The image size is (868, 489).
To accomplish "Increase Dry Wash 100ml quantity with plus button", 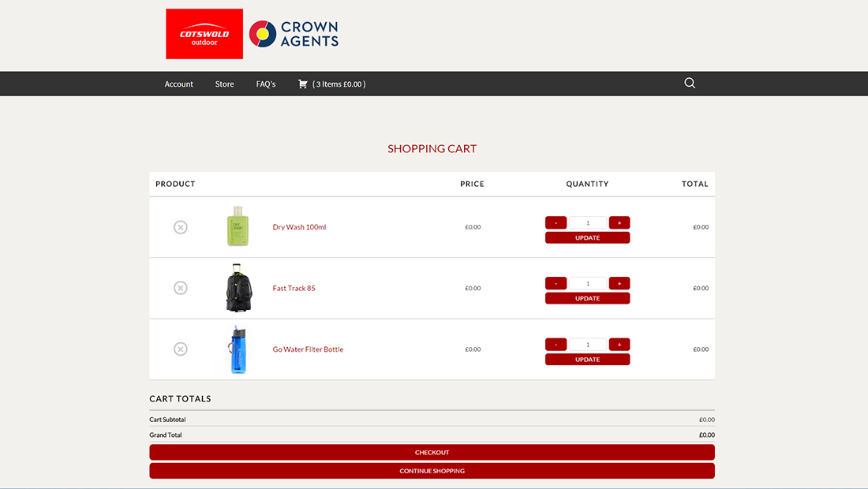I will [x=619, y=222].
